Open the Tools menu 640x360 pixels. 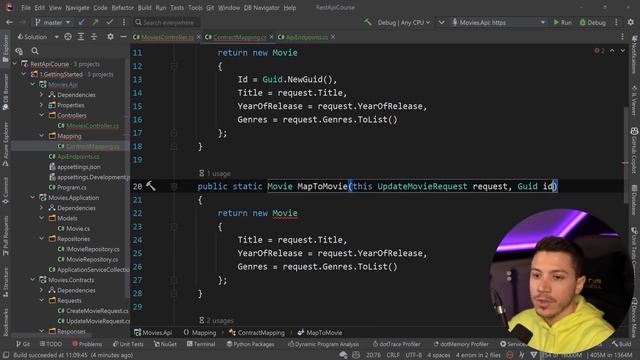[x=195, y=8]
